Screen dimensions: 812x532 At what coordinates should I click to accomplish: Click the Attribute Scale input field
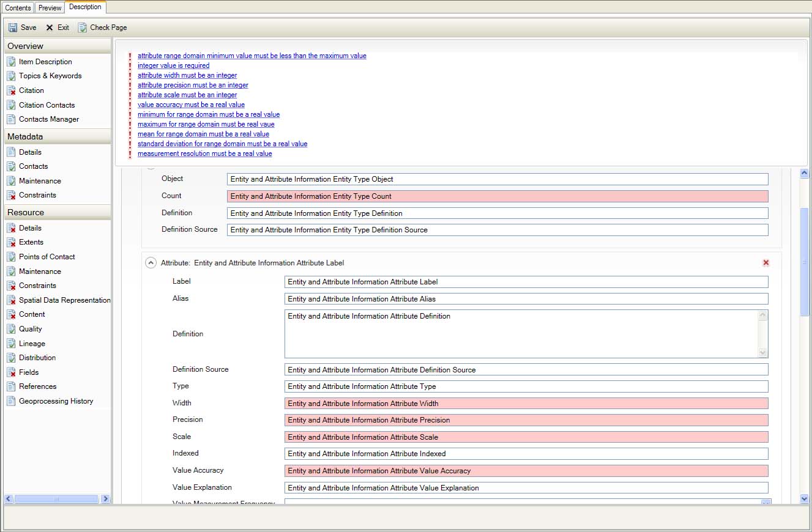point(526,437)
